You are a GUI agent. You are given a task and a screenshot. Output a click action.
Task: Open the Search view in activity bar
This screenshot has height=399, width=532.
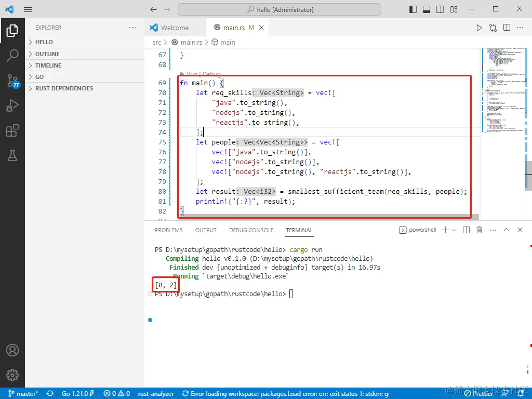click(12, 55)
